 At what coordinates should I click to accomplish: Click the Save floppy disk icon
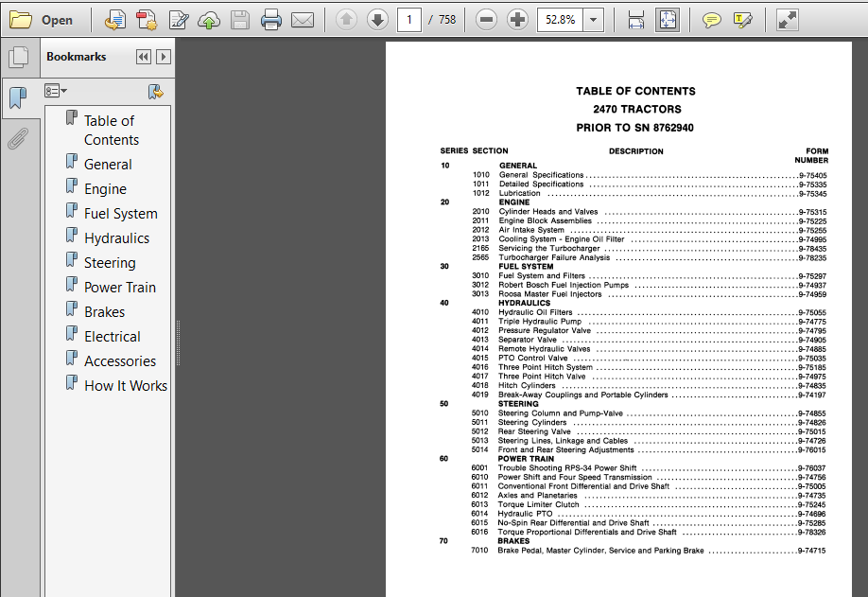240,20
